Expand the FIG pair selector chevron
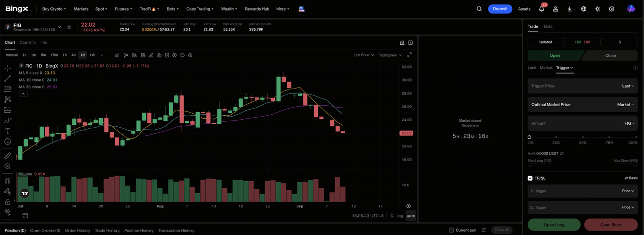Screen dimensions: 644x235 (x=59, y=27)
